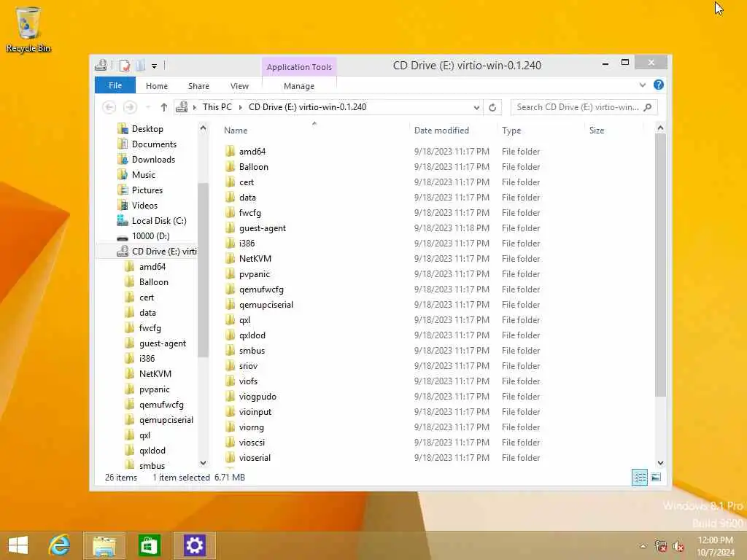Launch Internet Explorer from the taskbar
747x560 pixels.
[59, 545]
